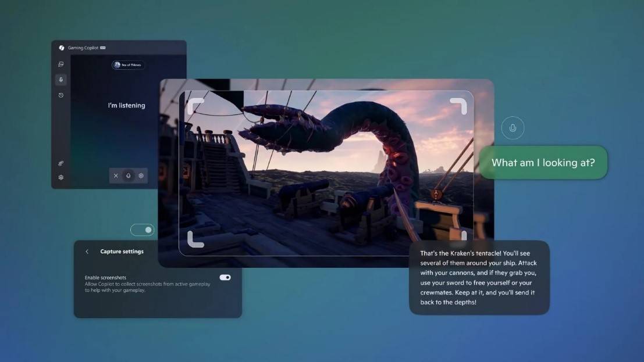Open the settings gear at the sidebar bottom

point(61,176)
